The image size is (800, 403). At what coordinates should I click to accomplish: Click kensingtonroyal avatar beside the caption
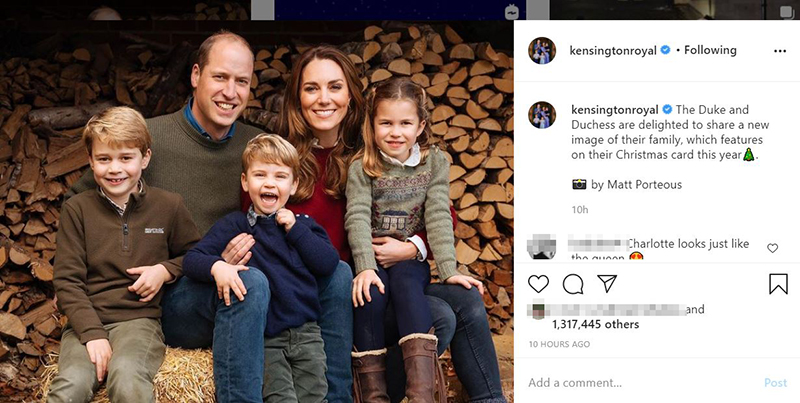pos(542,114)
